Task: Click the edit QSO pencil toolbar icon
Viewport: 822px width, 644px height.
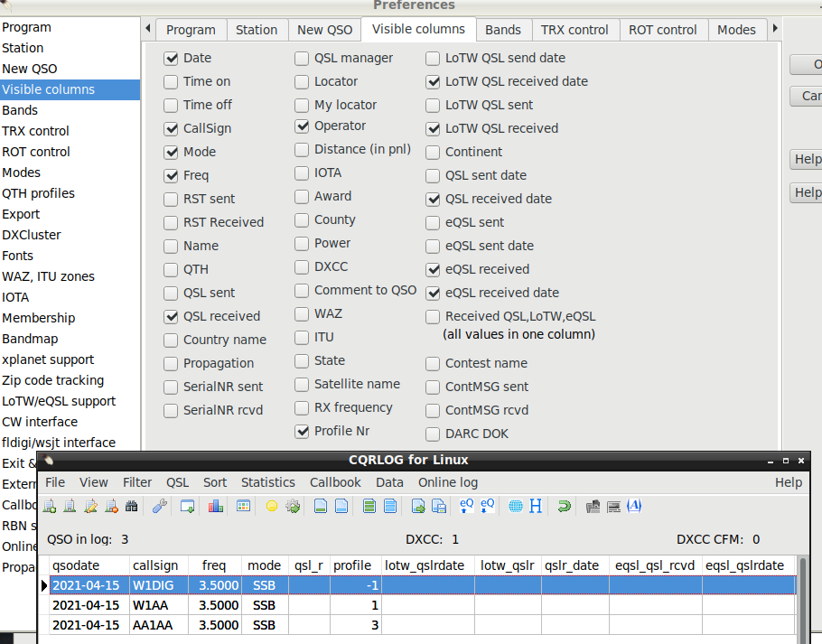Action: click(90, 506)
